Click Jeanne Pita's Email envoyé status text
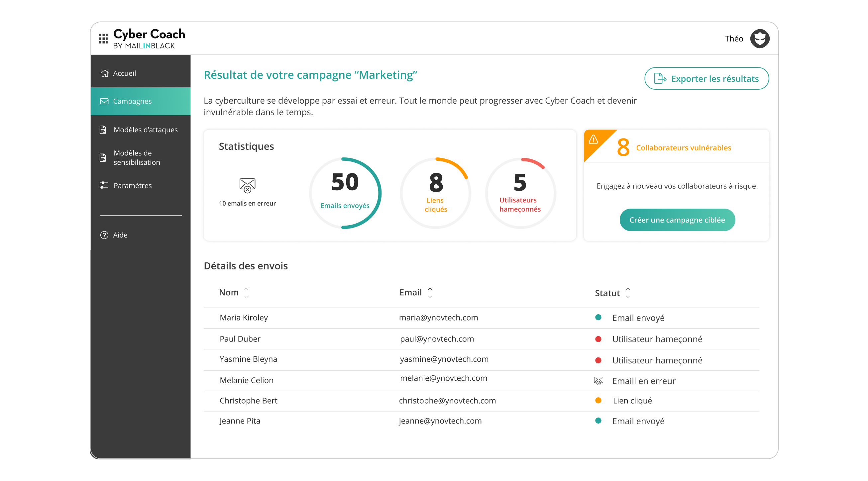 tap(638, 421)
